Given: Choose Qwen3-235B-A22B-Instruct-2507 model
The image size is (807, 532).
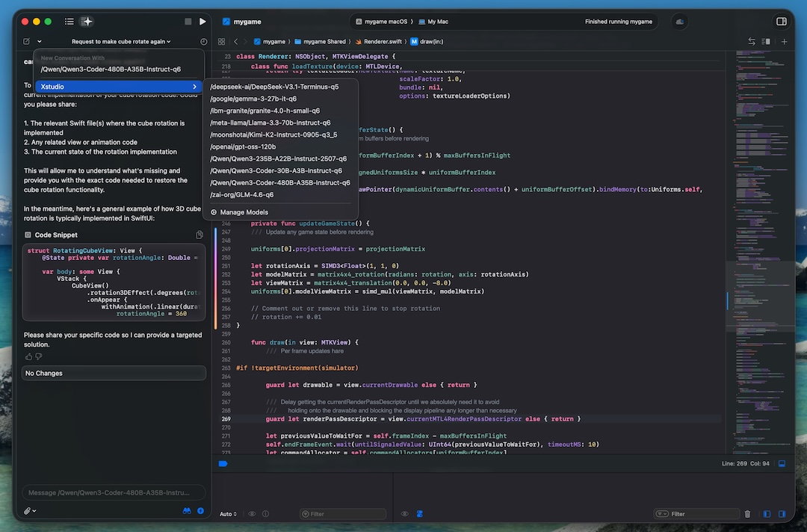Looking at the screenshot, I should (280, 158).
